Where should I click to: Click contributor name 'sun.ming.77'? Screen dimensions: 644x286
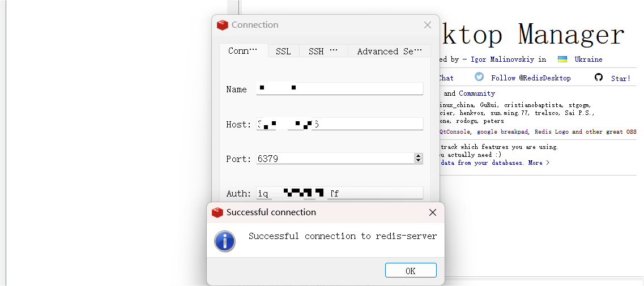pyautogui.click(x=510, y=113)
